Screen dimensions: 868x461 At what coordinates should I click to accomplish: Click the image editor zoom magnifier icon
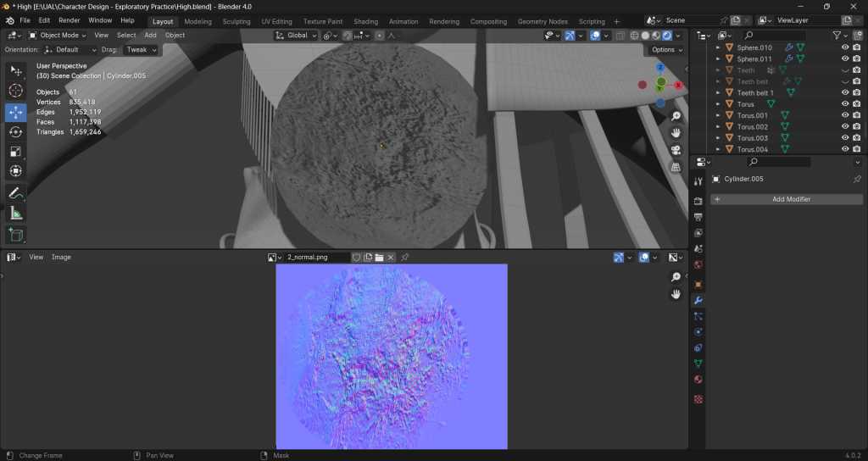tap(676, 277)
